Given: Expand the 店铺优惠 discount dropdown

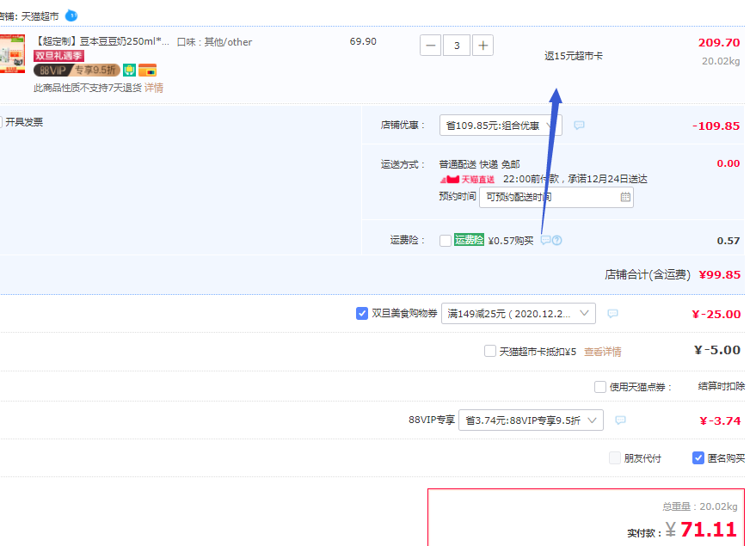Looking at the screenshot, I should point(501,126).
